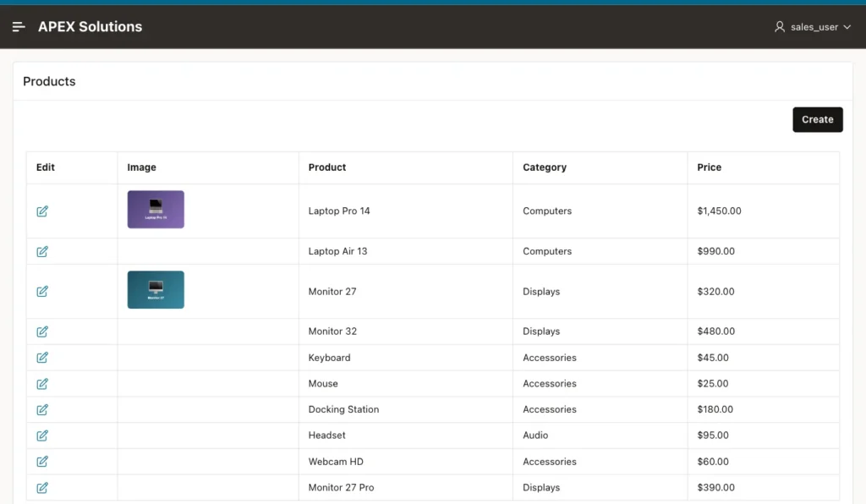Edit the Monitor 27 row
Screen dimensions: 866x504
[42, 291]
